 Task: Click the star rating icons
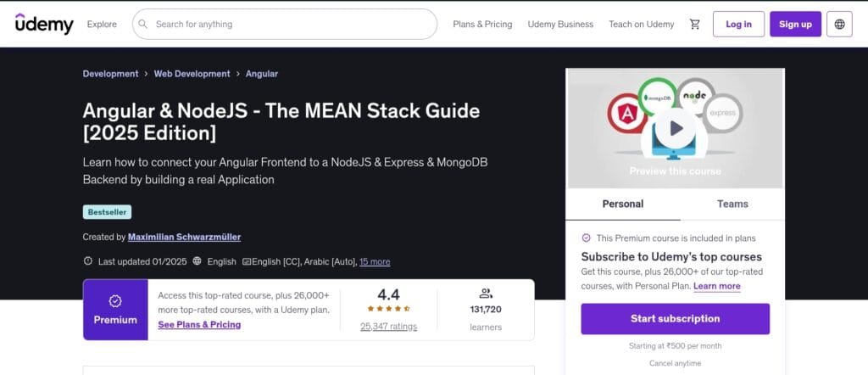(388, 309)
